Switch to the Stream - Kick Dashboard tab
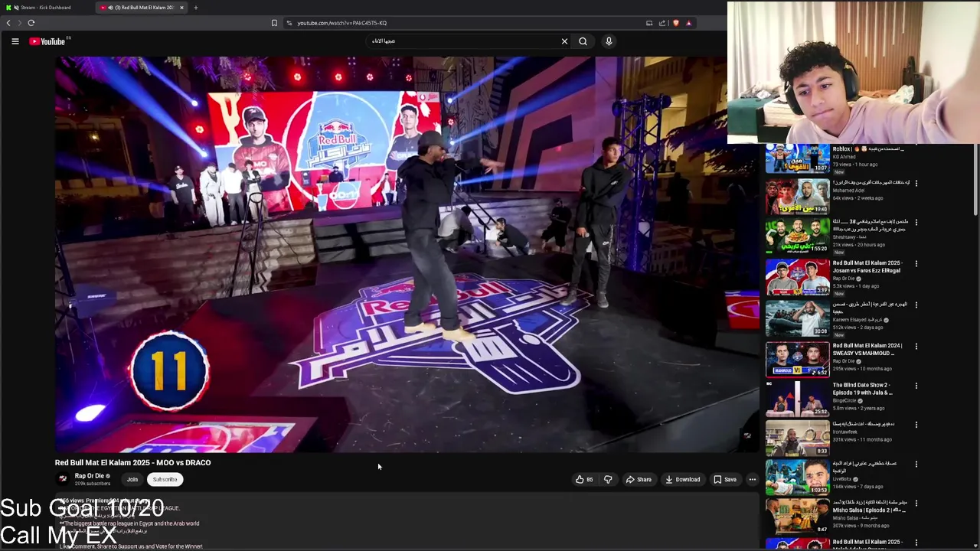 coord(46,8)
